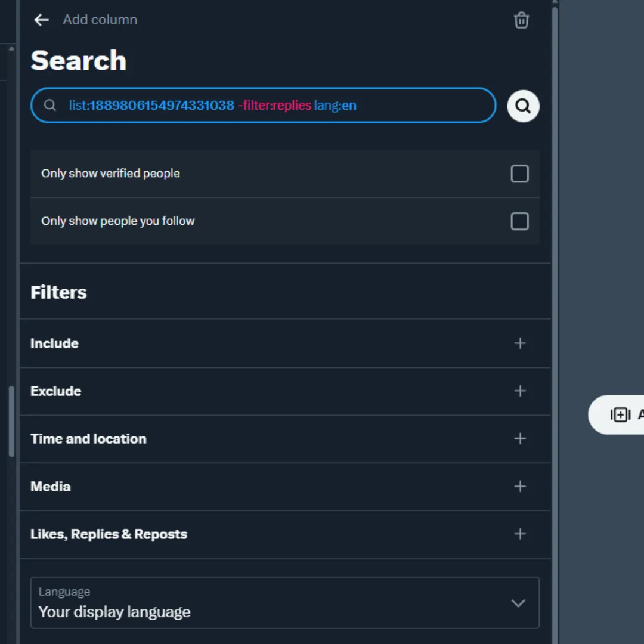Open the Language chevron dropdown
Screen dimensions: 644x644
pyautogui.click(x=518, y=603)
